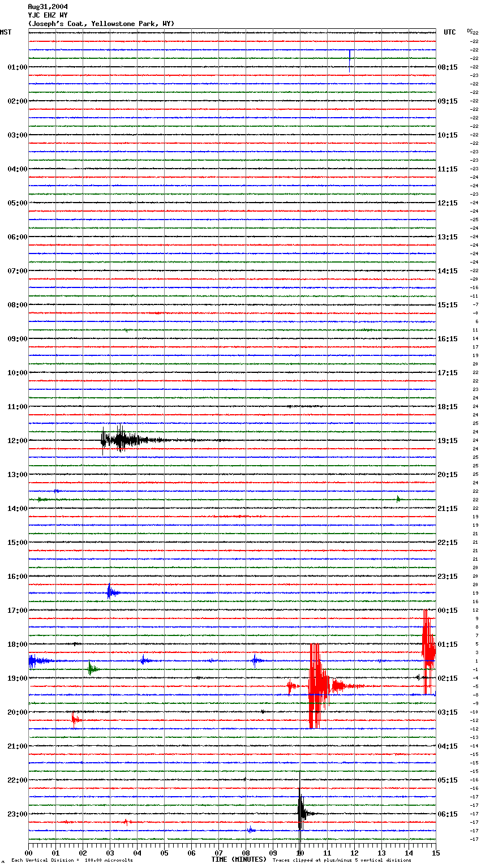Click the DC column header at top right
481x868 pixels.
tap(470, 31)
